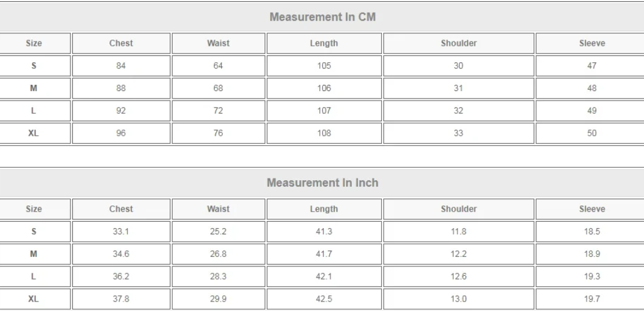The width and height of the screenshot is (644, 311).
Task: Select the Chest header in the CM table
Action: tap(121, 43)
